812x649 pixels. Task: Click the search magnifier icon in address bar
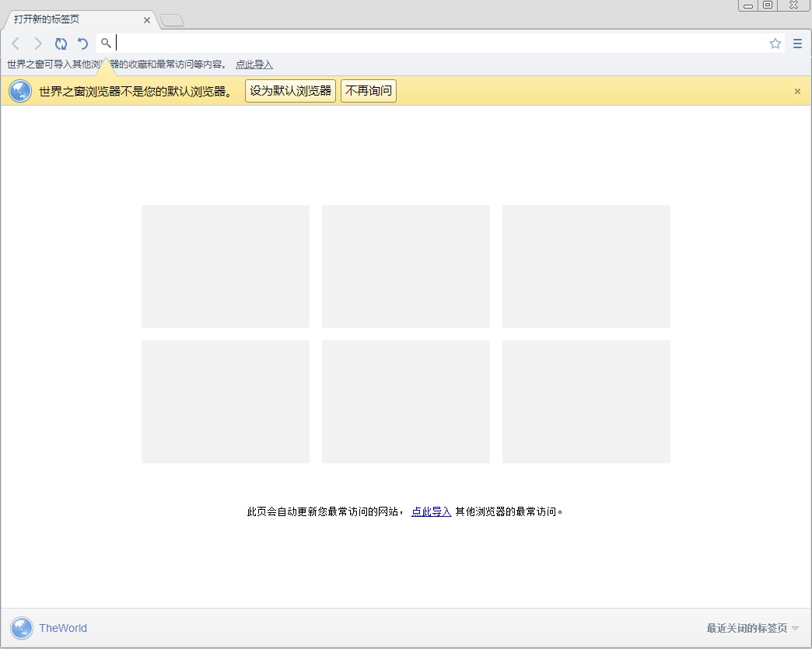click(106, 43)
